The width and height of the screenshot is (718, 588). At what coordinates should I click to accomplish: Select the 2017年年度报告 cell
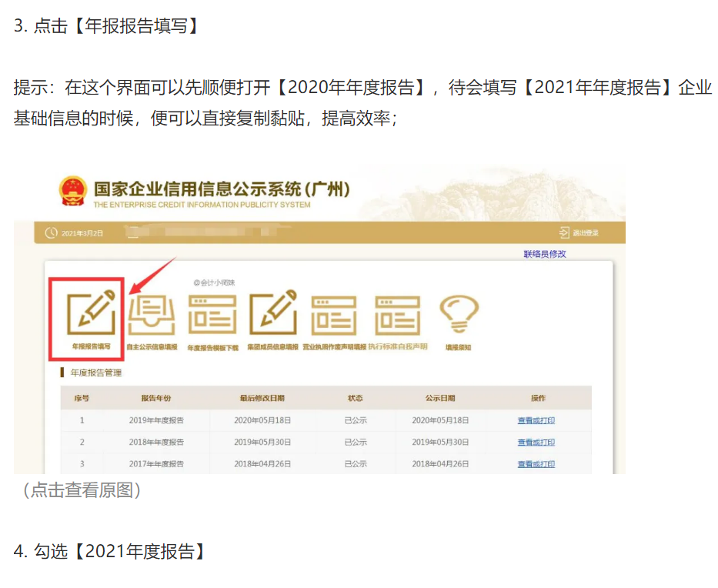(x=156, y=464)
